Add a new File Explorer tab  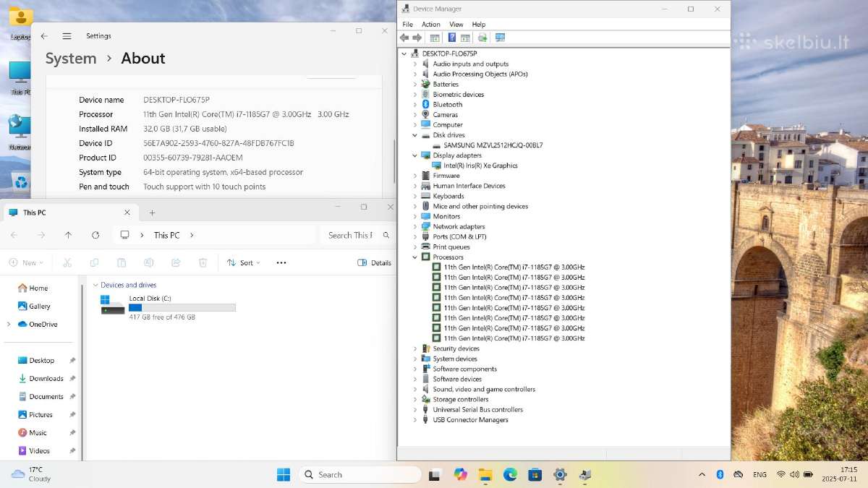click(x=152, y=213)
